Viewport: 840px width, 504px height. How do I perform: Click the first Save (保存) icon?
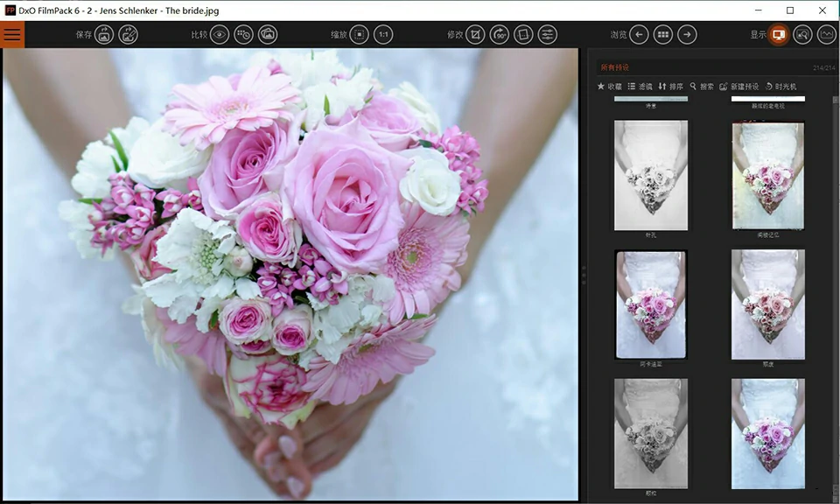click(x=104, y=35)
